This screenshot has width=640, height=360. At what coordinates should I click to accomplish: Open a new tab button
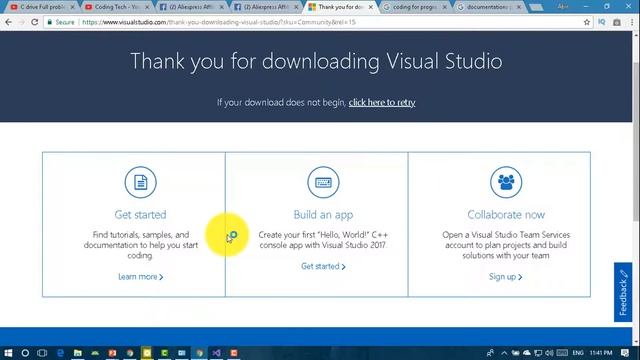pyautogui.click(x=536, y=7)
